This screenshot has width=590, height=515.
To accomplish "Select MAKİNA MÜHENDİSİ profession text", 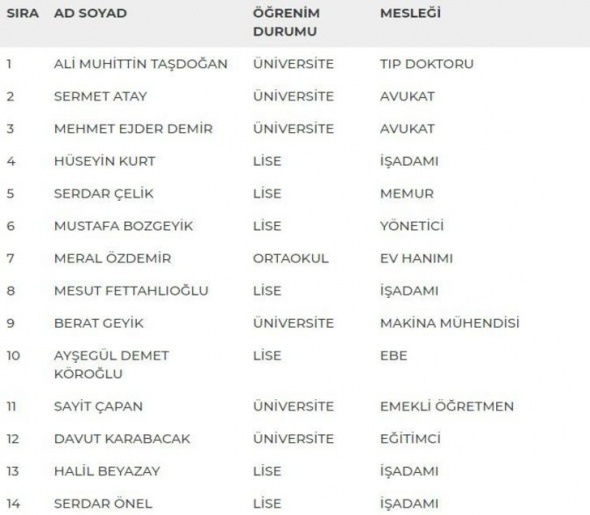I will (x=450, y=323).
